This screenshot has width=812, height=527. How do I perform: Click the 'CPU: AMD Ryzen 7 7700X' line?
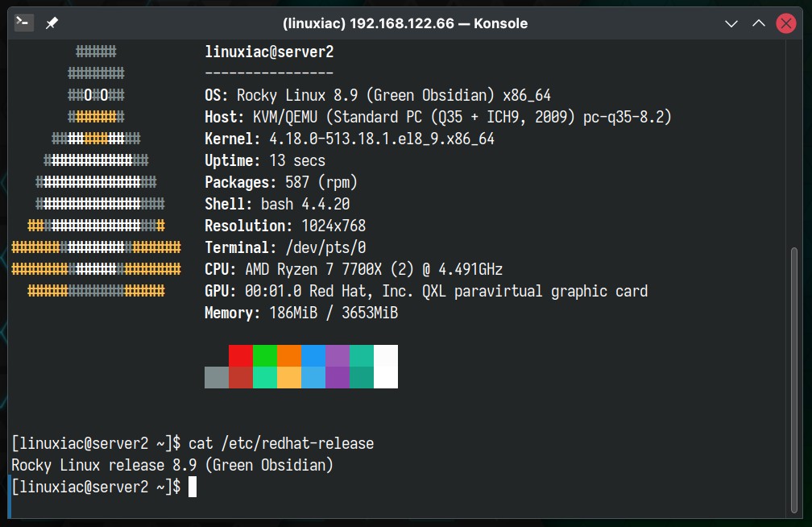point(354,269)
